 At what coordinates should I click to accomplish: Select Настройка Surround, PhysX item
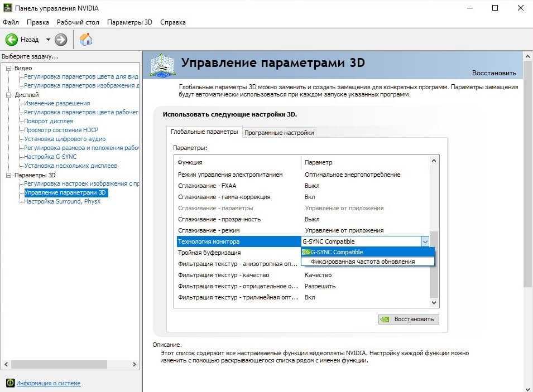point(62,201)
